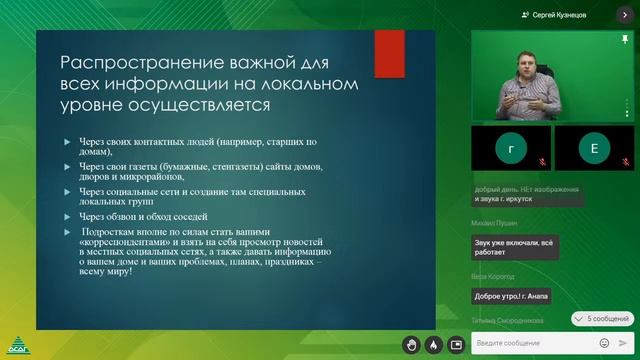The width and height of the screenshot is (640, 360).
Task: Click slide bullet 'Через обзвон и обход соседей'
Action: coord(143,217)
